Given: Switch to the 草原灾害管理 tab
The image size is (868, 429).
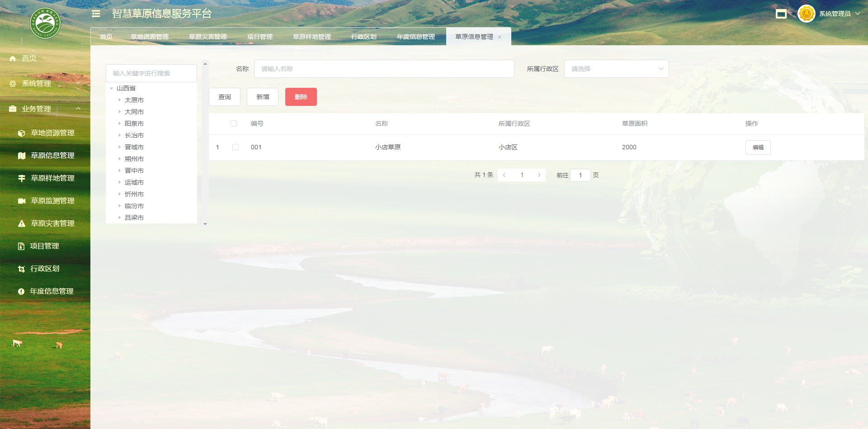Looking at the screenshot, I should [208, 37].
